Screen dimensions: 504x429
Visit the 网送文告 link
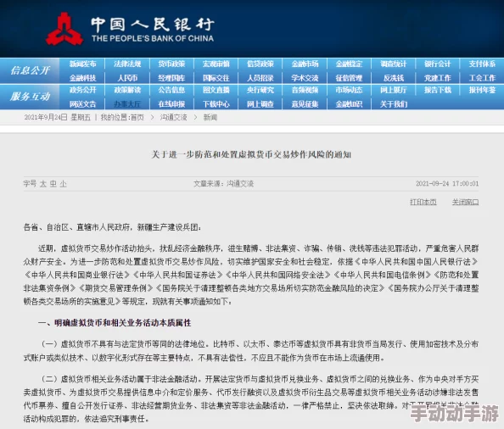tap(82, 103)
